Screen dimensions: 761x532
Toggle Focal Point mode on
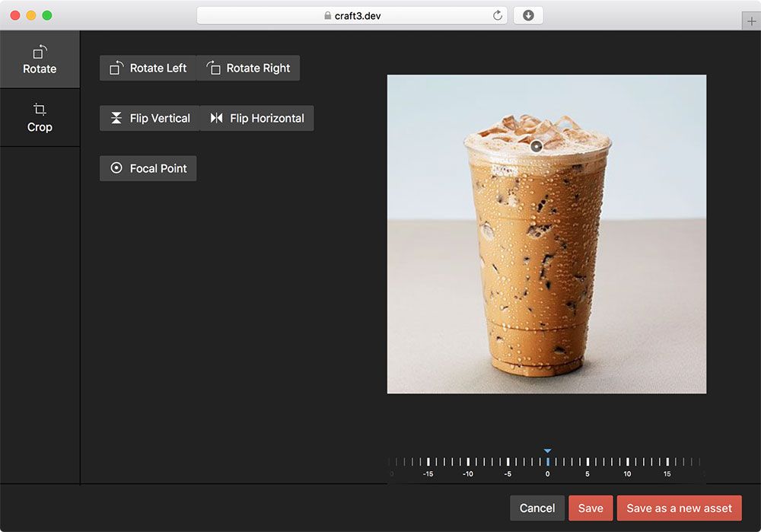[x=148, y=168]
